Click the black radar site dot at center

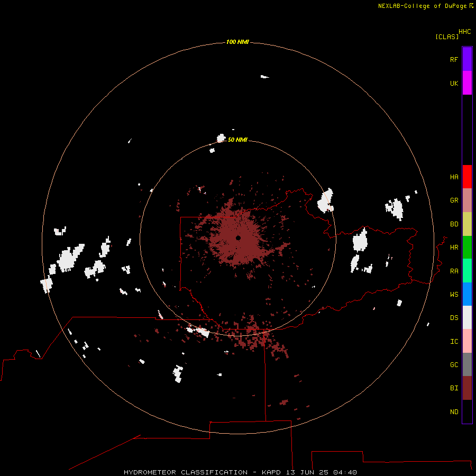[x=239, y=237]
